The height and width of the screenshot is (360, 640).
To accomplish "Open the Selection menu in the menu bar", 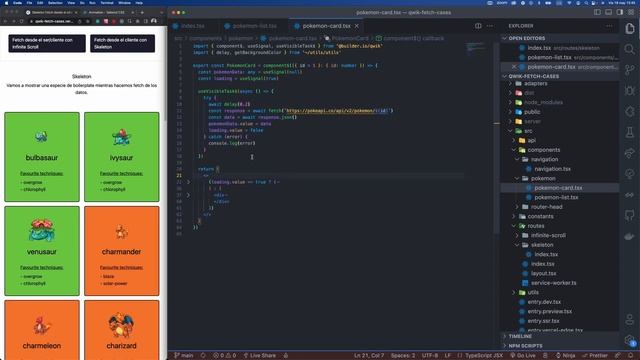I will tap(55, 3).
